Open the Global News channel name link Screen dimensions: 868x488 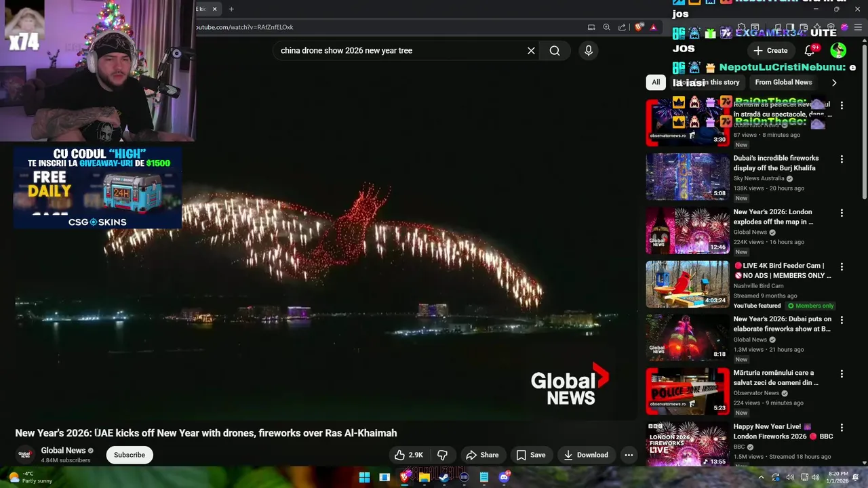pos(63,450)
